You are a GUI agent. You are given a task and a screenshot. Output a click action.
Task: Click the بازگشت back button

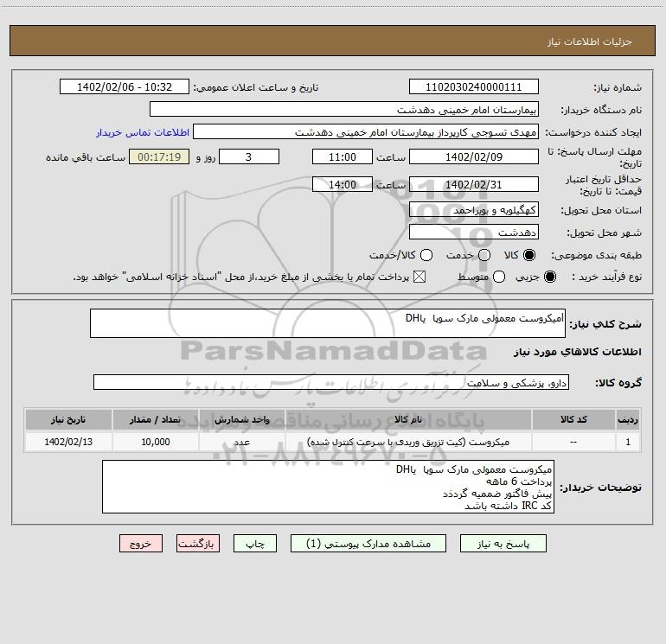click(x=198, y=544)
